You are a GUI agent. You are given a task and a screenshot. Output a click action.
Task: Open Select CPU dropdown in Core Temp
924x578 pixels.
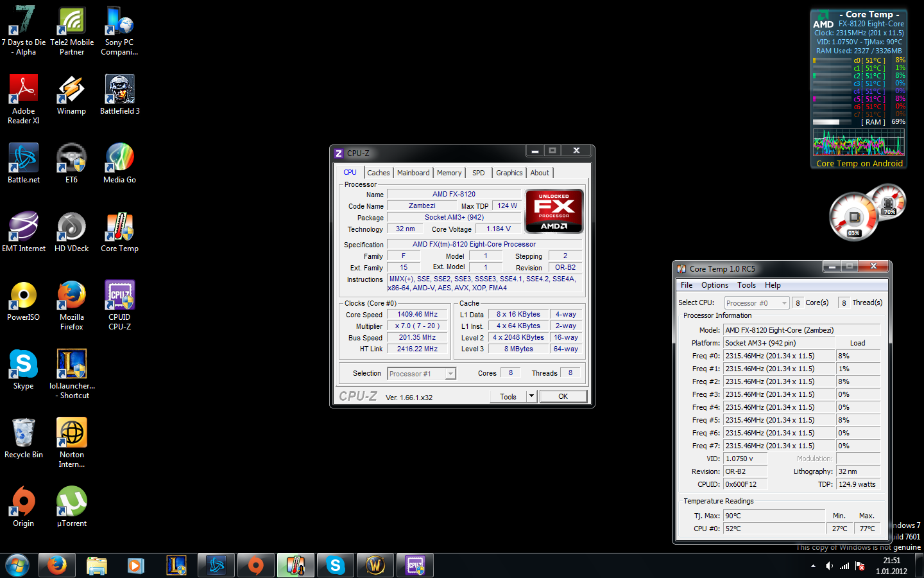click(x=757, y=302)
